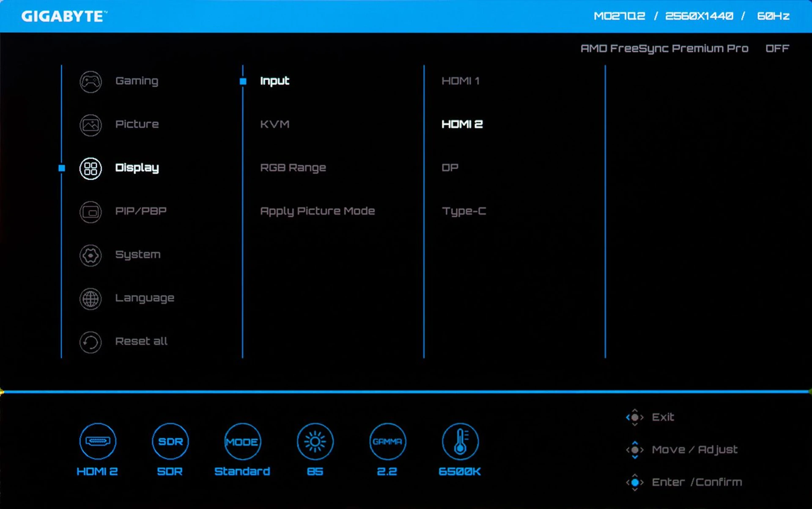Switch input to HDMI 1
812x509 pixels.
point(461,81)
